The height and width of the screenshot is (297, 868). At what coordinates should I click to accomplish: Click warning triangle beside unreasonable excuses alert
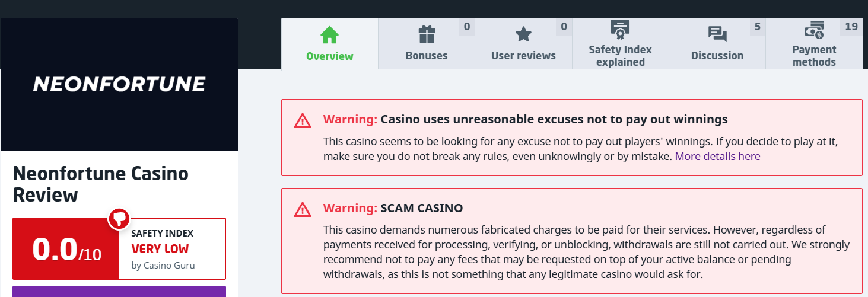(x=303, y=120)
